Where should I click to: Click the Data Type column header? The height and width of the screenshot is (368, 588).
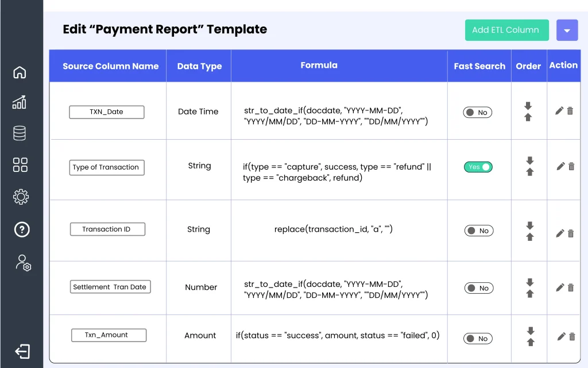(199, 66)
